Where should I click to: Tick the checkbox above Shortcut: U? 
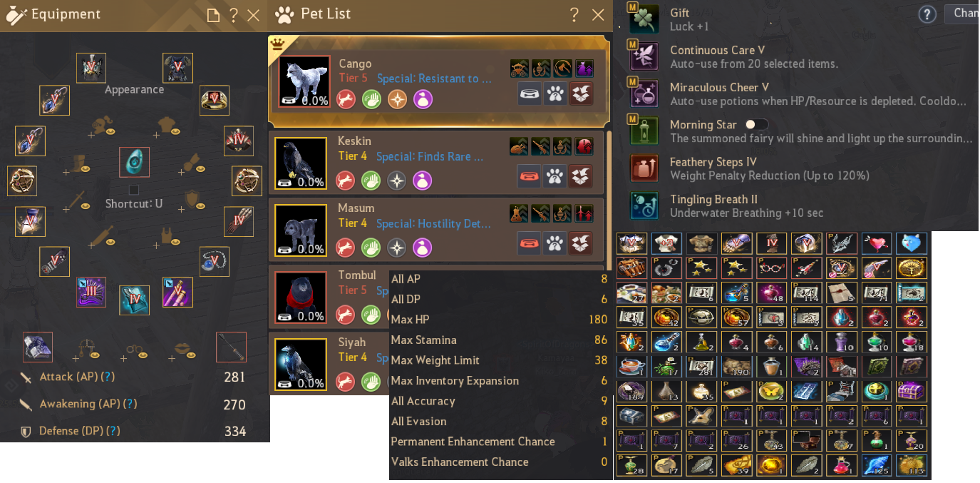133,190
